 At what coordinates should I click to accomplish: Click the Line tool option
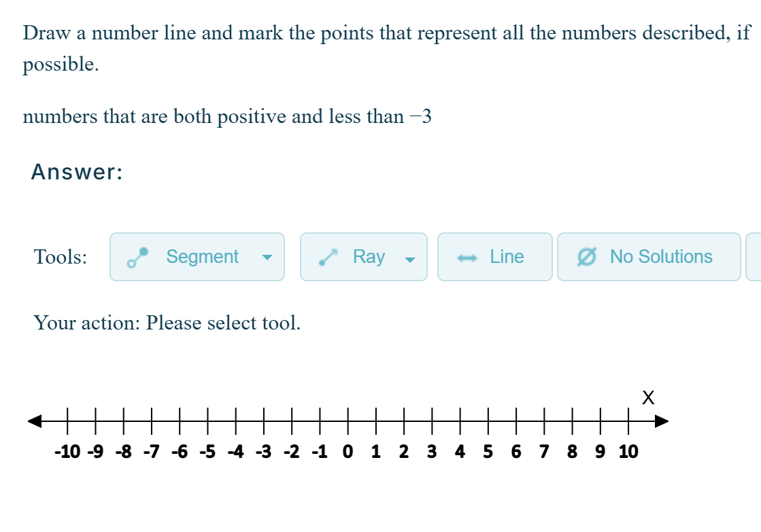[x=494, y=257]
